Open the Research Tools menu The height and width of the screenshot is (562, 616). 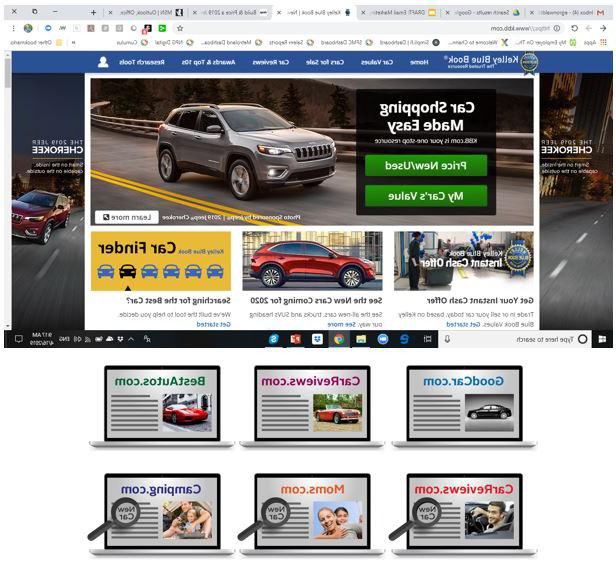(142, 62)
